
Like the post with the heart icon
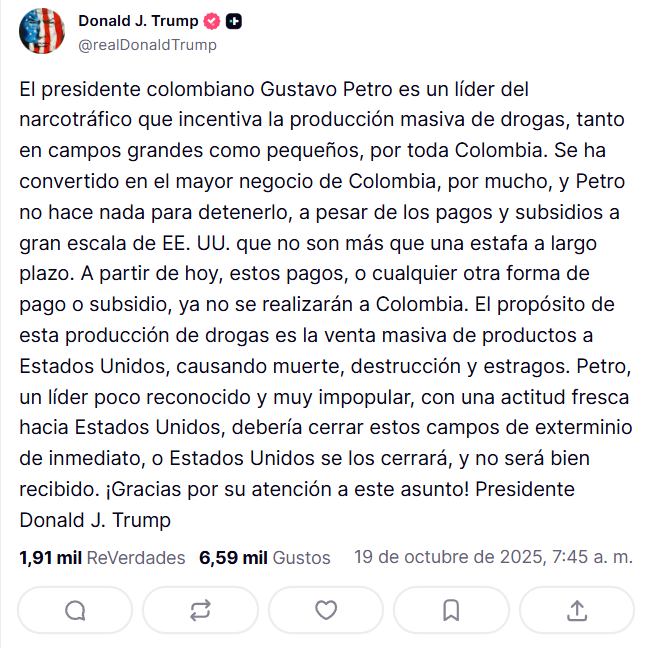[x=326, y=610]
